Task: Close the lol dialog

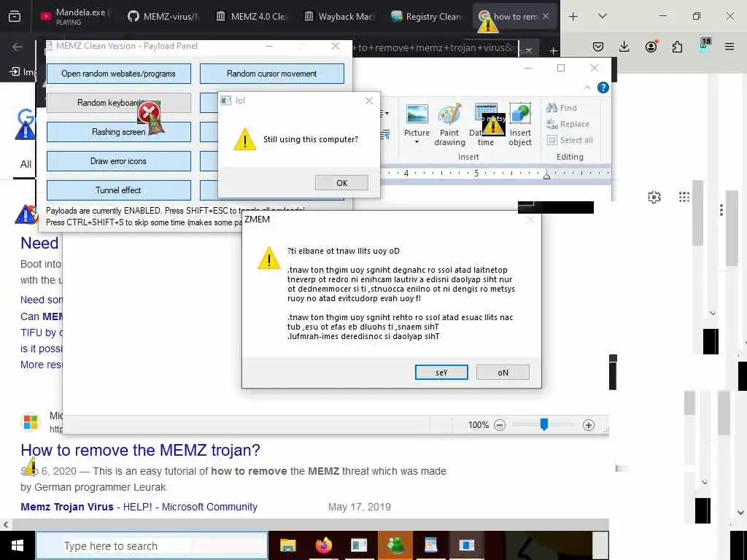Action: 368,101
